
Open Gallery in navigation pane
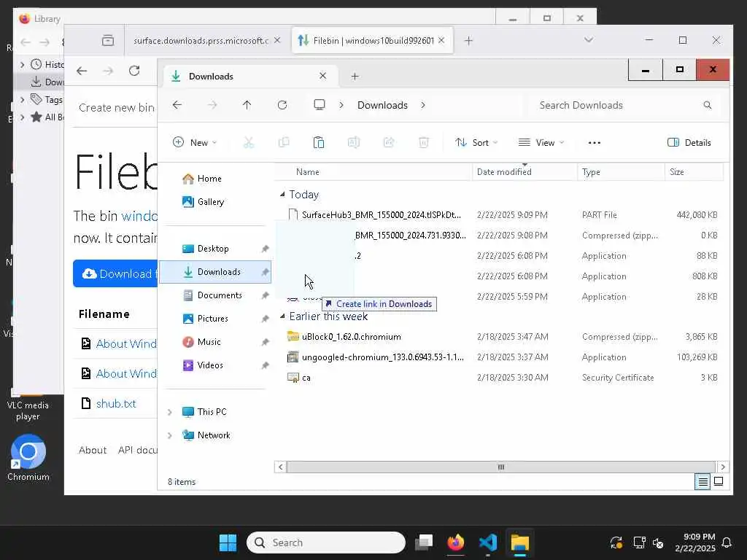point(204,202)
